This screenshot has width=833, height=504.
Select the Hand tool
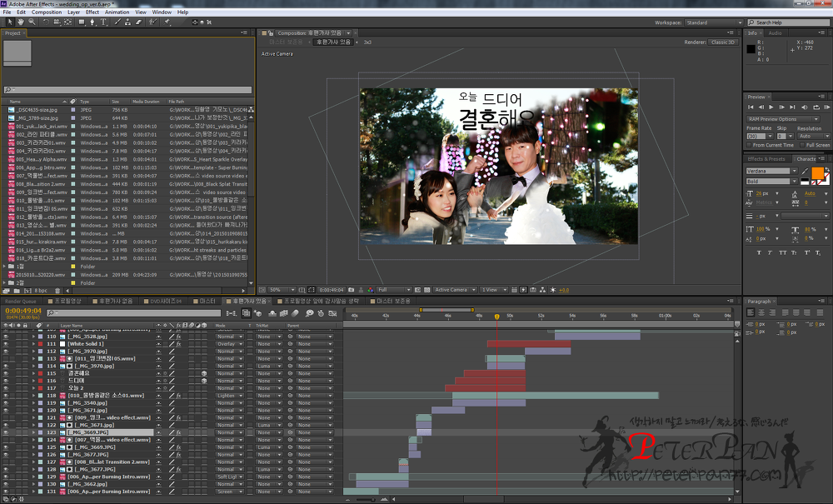point(21,22)
